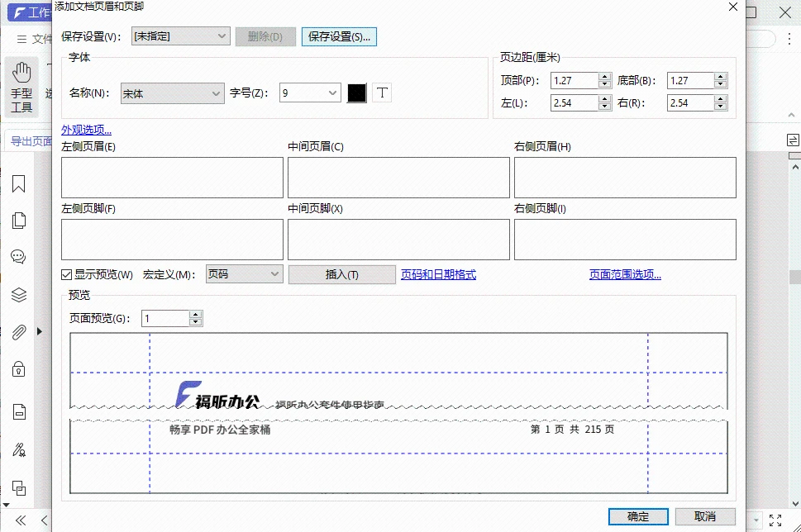This screenshot has height=532, width=801.
Task: Open the 页码和日期格式 link
Action: [438, 275]
